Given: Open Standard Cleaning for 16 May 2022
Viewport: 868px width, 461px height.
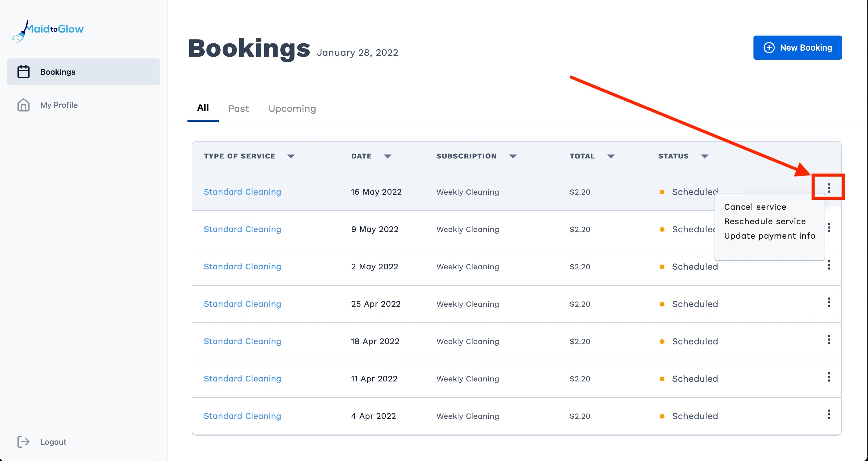Looking at the screenshot, I should [x=242, y=192].
